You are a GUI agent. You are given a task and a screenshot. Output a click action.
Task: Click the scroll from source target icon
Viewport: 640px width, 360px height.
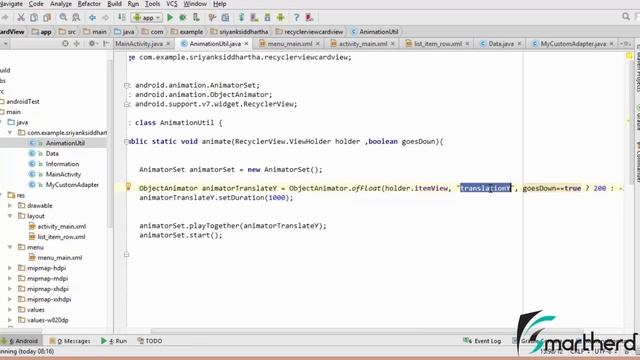pos(65,43)
